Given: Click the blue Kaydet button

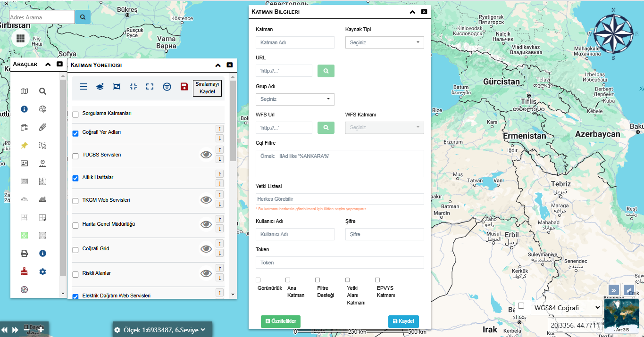Looking at the screenshot, I should 403,321.
